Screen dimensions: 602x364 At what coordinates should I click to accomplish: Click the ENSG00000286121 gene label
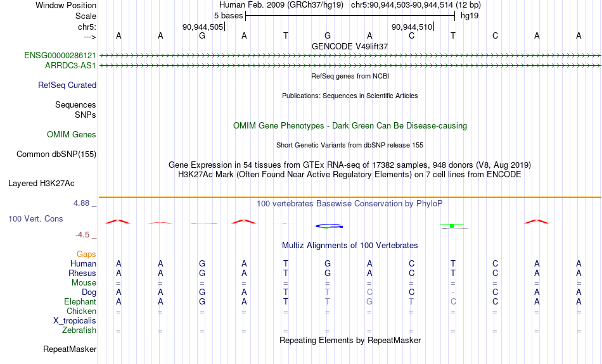pos(60,55)
